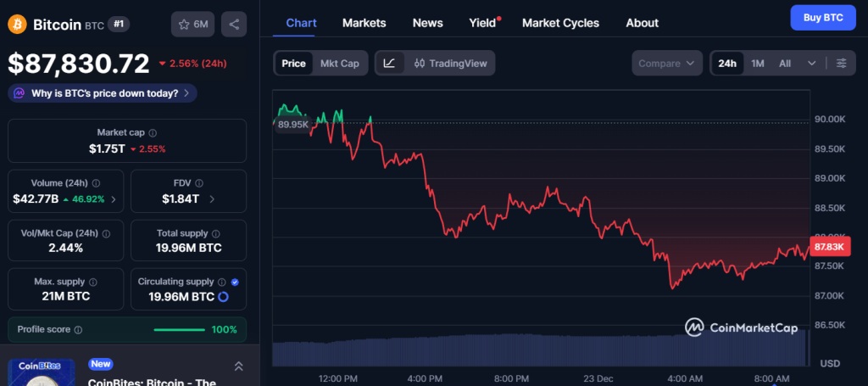Click the $87,830.72 price text
Screen dimensions: 868x386
tap(79, 64)
